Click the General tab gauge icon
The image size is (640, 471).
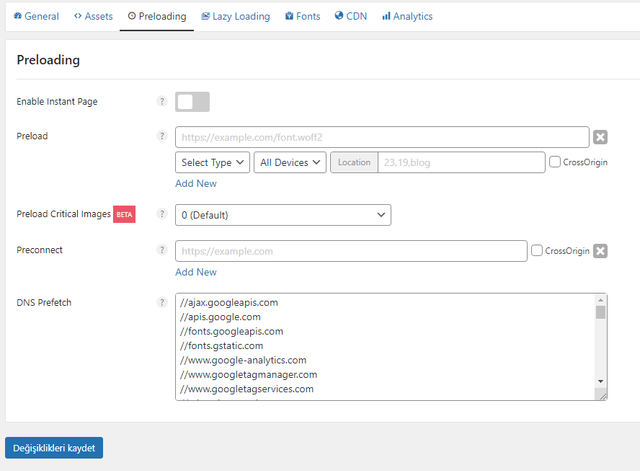click(x=18, y=16)
